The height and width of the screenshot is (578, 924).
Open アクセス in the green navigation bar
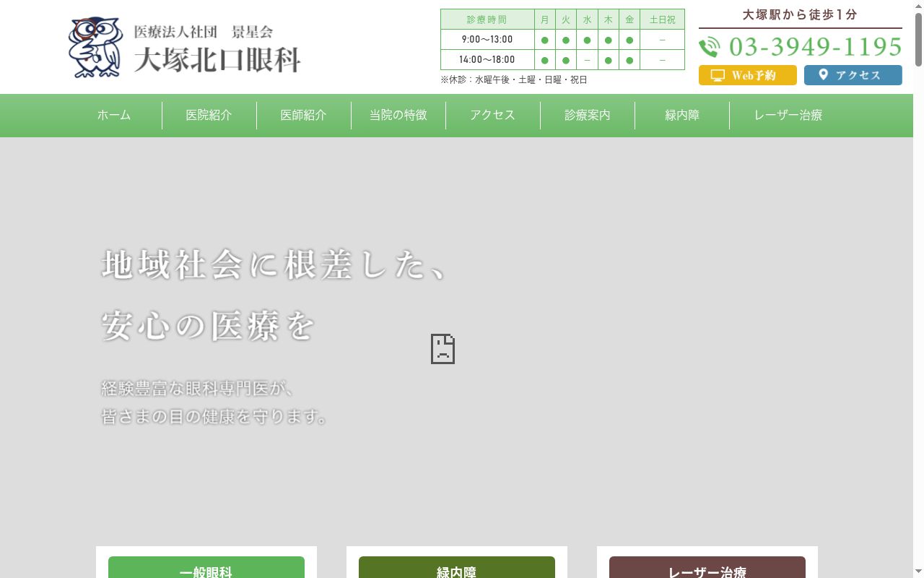point(493,116)
